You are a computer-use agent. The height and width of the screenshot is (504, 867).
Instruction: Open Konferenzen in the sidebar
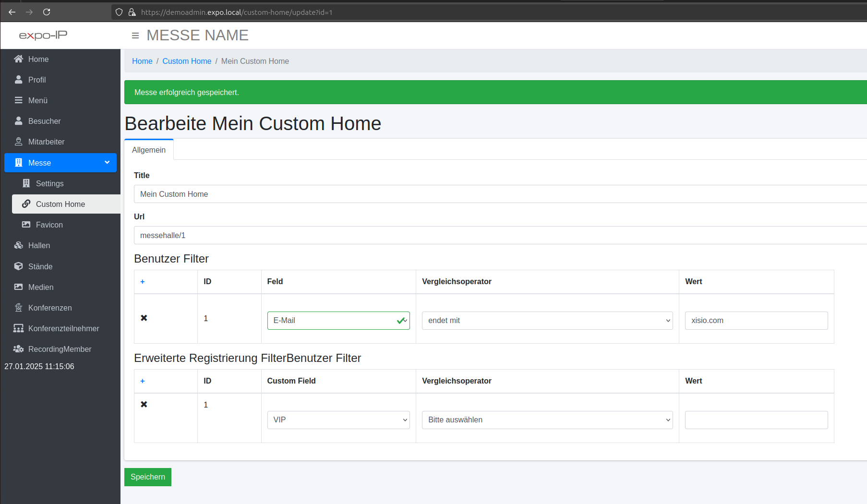(x=50, y=308)
